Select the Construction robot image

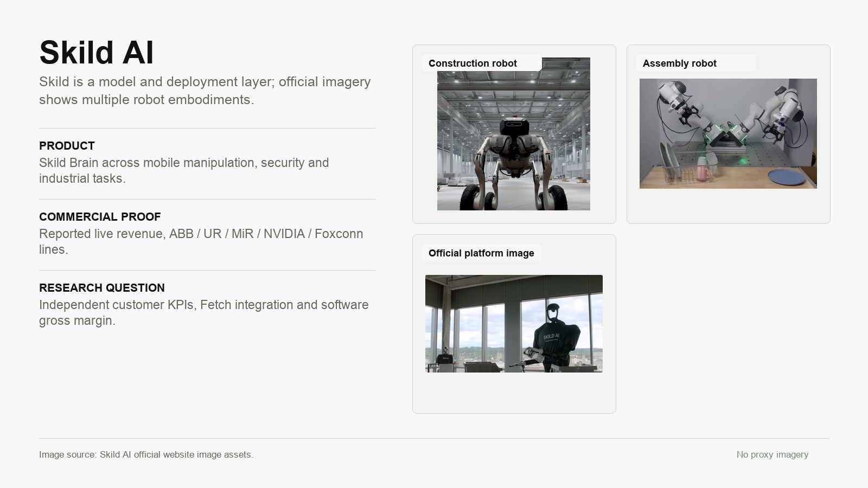(514, 134)
